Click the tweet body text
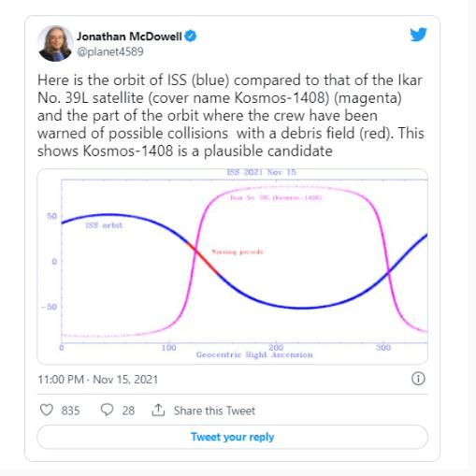This screenshot has height=476, width=476. (x=231, y=116)
